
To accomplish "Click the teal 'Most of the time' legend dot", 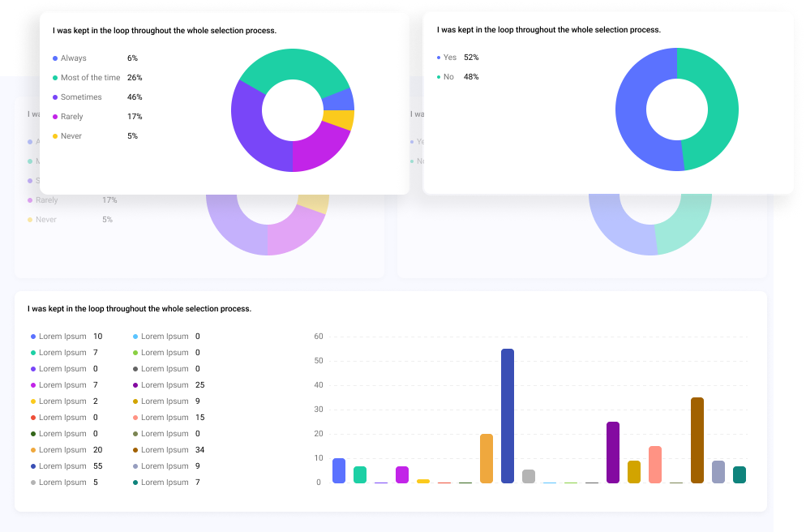I will [54, 77].
